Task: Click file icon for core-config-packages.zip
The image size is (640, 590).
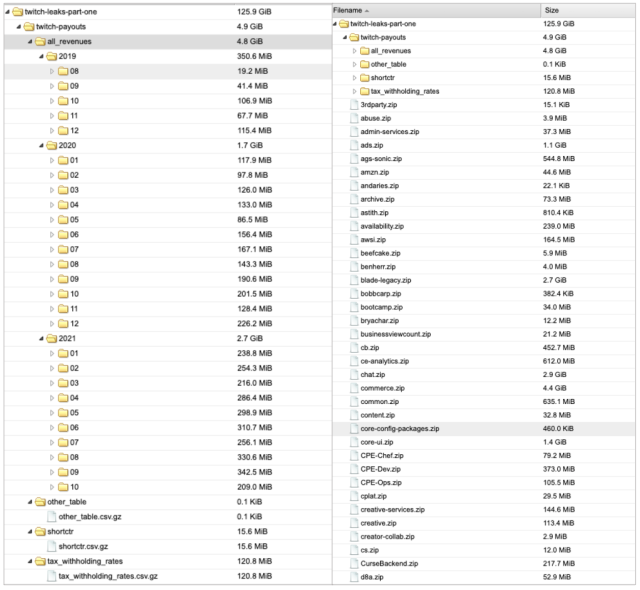Action: 354,428
